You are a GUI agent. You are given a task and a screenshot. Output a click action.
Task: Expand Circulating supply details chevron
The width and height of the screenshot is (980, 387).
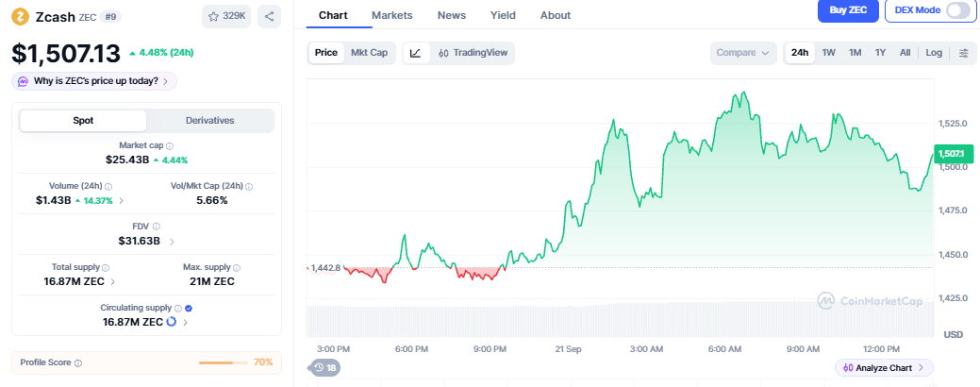pyautogui.click(x=186, y=323)
